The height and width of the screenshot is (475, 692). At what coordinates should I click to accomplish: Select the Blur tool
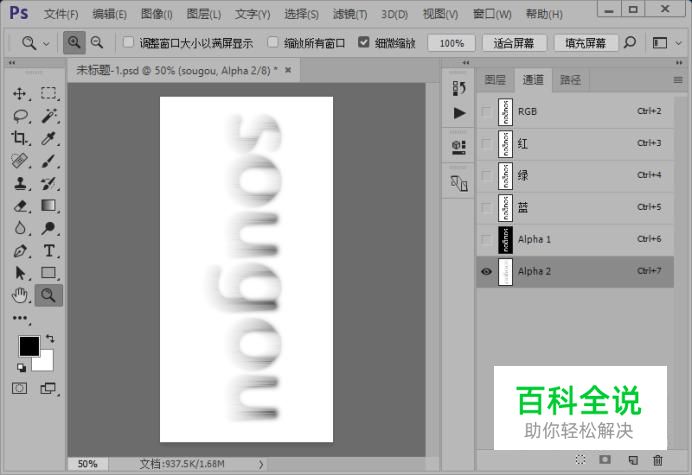(x=20, y=228)
